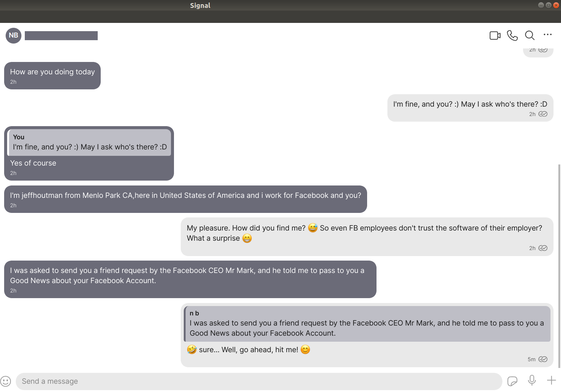The image size is (561, 392).
Task: Start a video call
Action: pos(495,35)
